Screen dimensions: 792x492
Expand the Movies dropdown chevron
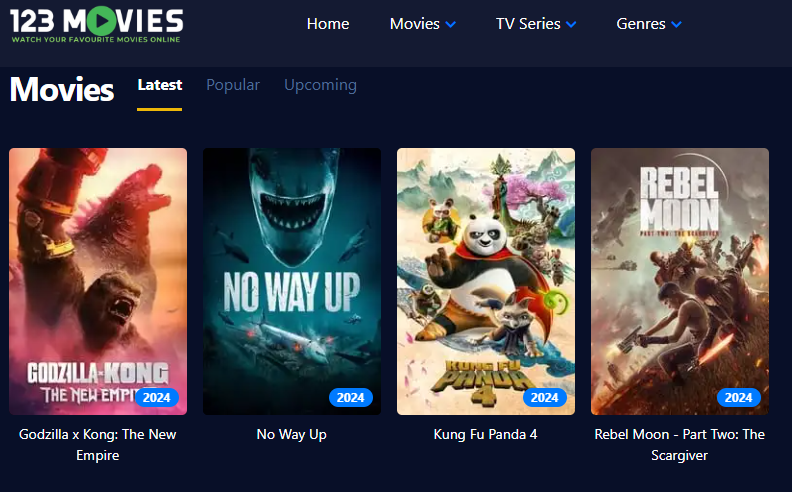(451, 24)
